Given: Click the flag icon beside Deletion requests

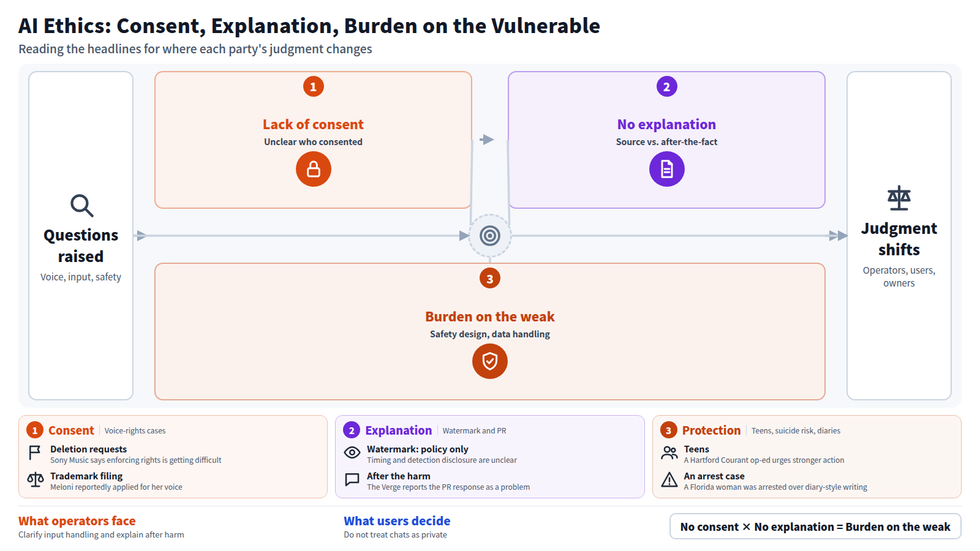Looking at the screenshot, I should point(36,453).
